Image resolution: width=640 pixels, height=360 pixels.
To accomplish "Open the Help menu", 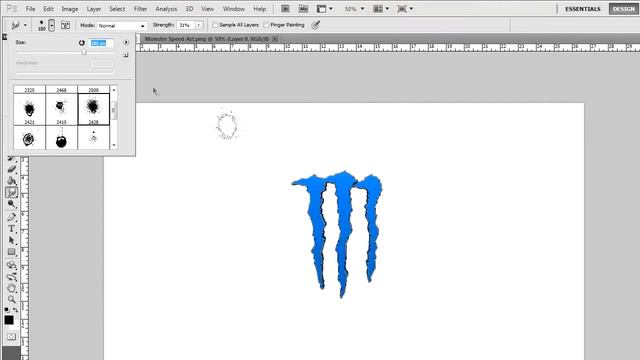I will [260, 9].
